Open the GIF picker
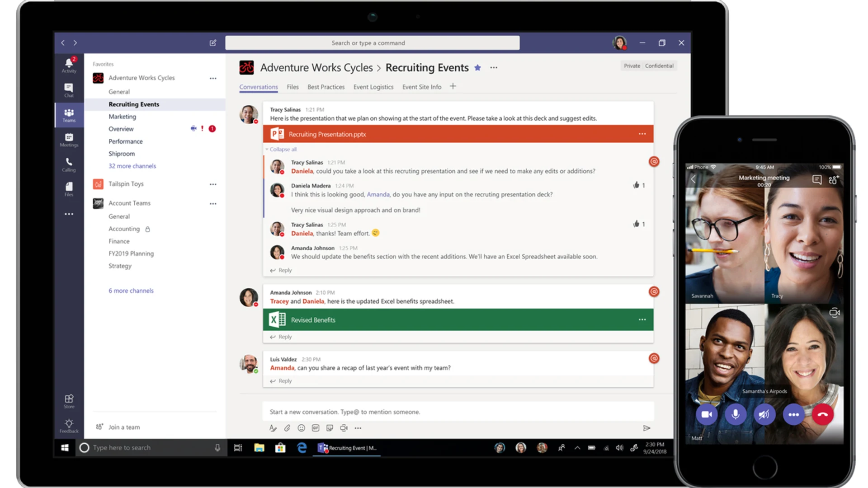868x488 pixels. pos(316,428)
